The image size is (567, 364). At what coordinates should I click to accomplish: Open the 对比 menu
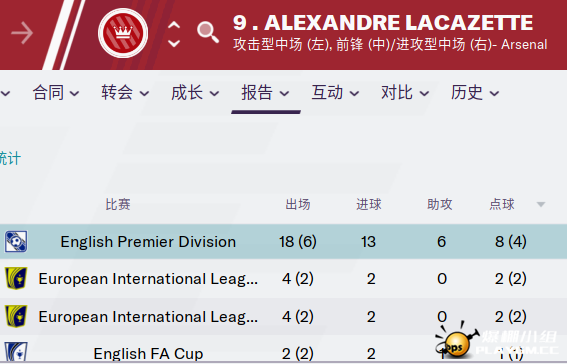405,93
